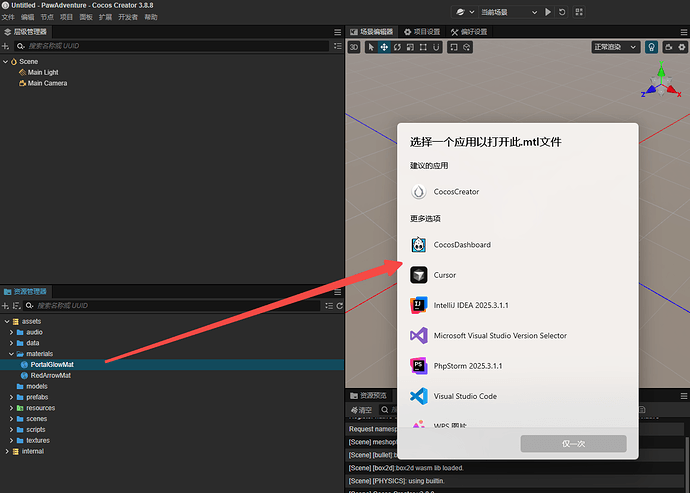
Task: Open the assets panel hamburger menu
Action: pos(338,292)
